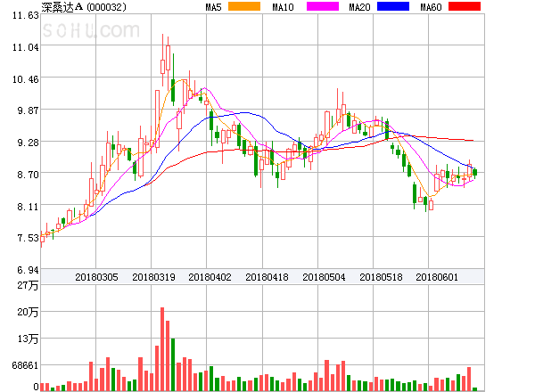The width and height of the screenshot is (535, 392).
Task: Click the 7.53 price axis label
Action: point(28,238)
